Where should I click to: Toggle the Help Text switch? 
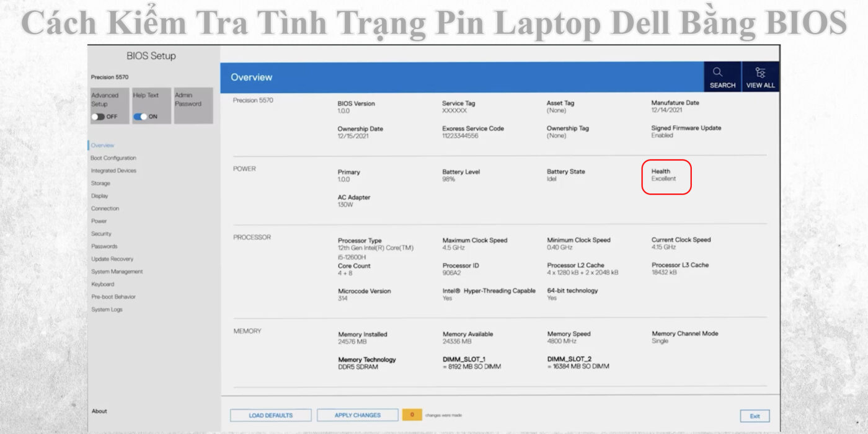pos(141,117)
